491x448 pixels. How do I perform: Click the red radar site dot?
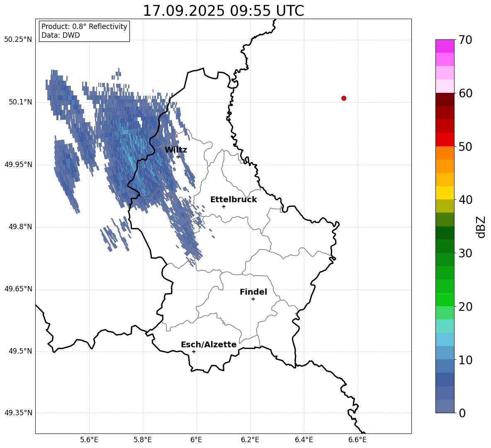(x=344, y=98)
